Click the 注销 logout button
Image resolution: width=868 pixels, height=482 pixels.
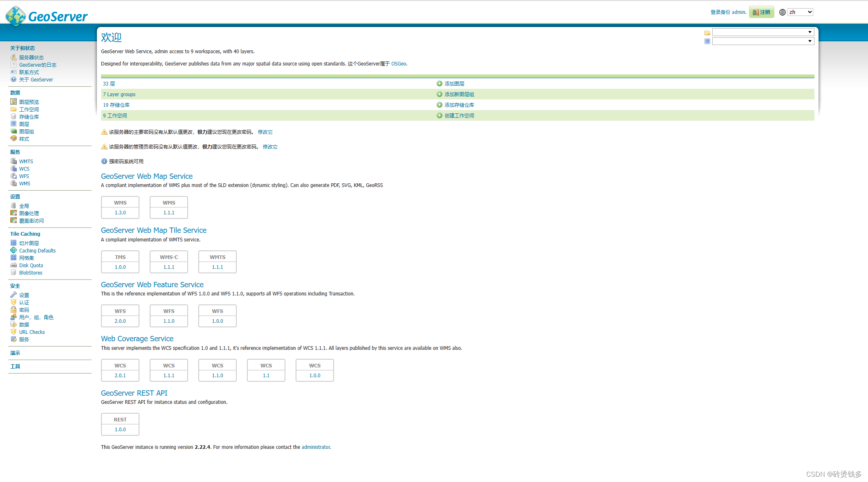(x=762, y=12)
